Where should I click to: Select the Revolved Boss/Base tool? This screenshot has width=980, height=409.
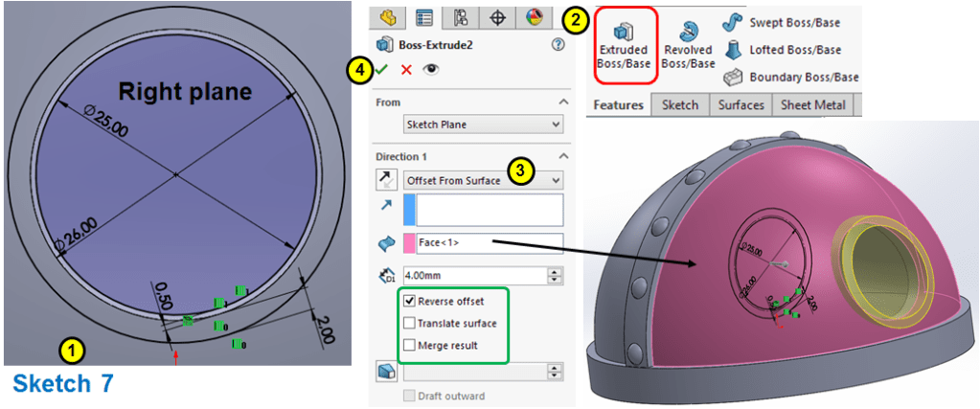[688, 44]
